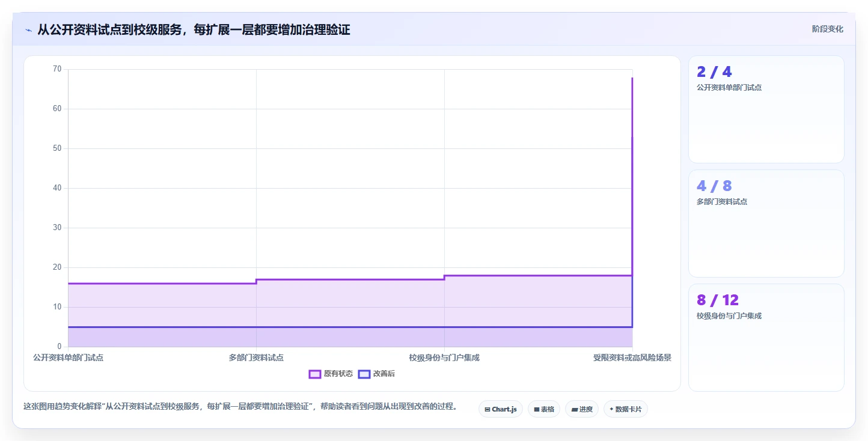This screenshot has height=441, width=868.
Task: Click the 表格 tag chip
Action: (544, 409)
